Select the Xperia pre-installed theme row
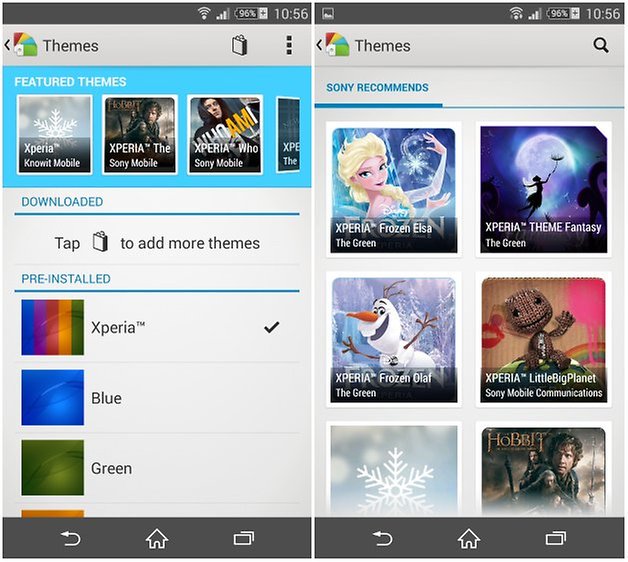This screenshot has width=628, height=562. coord(157,327)
